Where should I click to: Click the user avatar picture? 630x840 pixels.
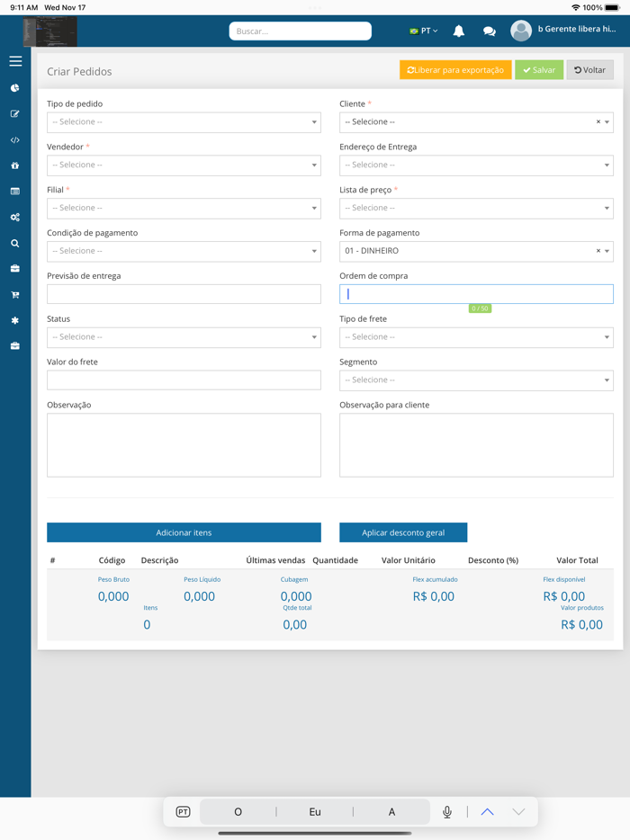point(520,31)
